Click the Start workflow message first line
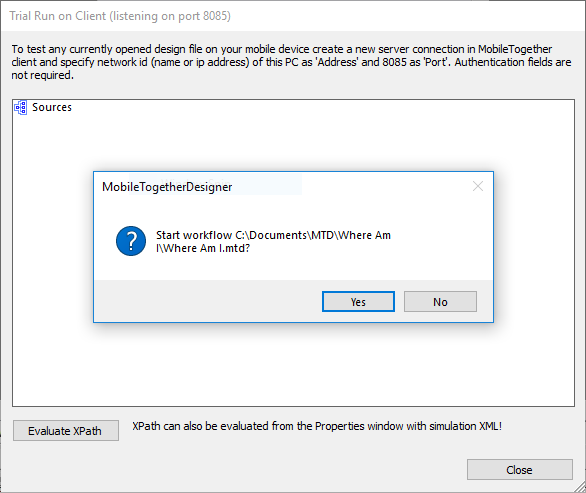This screenshot has width=586, height=493. coord(273,235)
